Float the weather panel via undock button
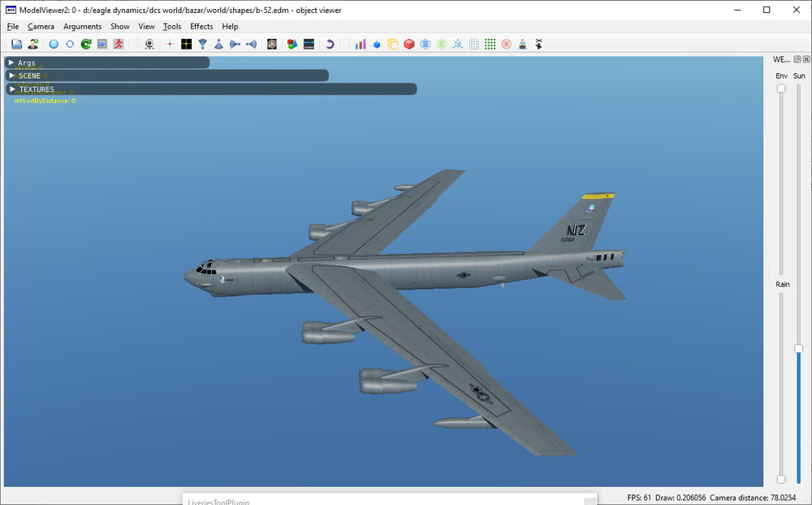 (797, 59)
